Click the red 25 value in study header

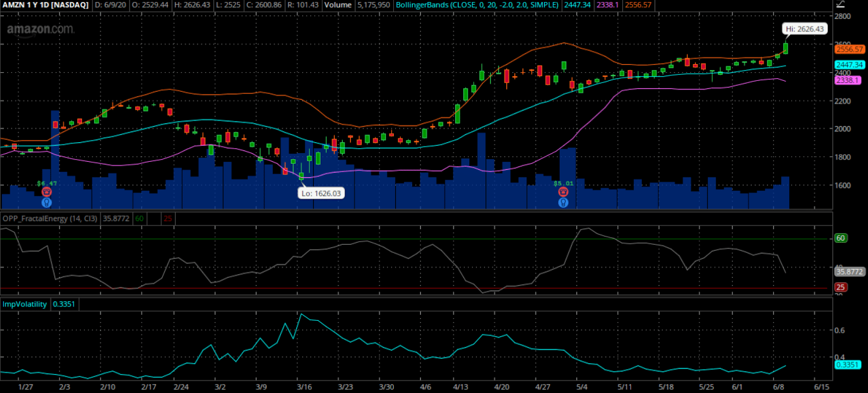[x=168, y=219]
